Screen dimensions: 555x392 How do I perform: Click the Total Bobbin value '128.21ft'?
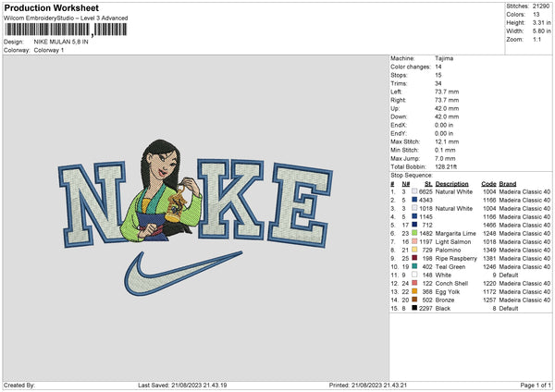(x=446, y=166)
